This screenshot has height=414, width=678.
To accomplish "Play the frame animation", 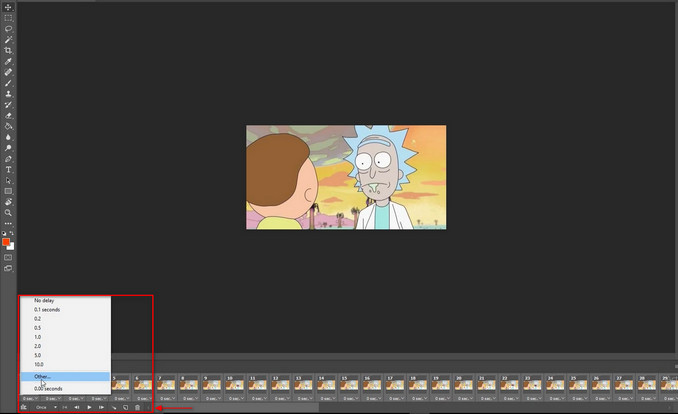I will pyautogui.click(x=89, y=407).
